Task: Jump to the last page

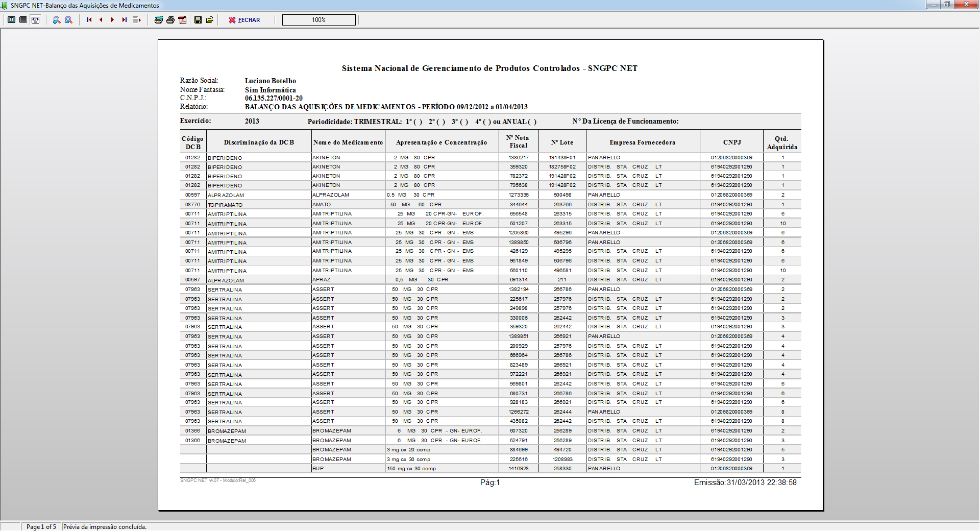Action: [124, 20]
